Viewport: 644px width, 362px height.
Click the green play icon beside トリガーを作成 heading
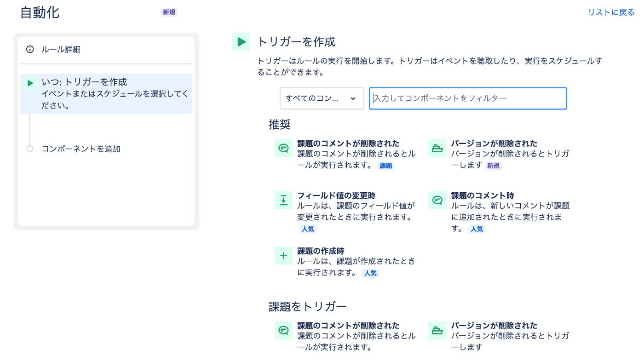tap(241, 42)
